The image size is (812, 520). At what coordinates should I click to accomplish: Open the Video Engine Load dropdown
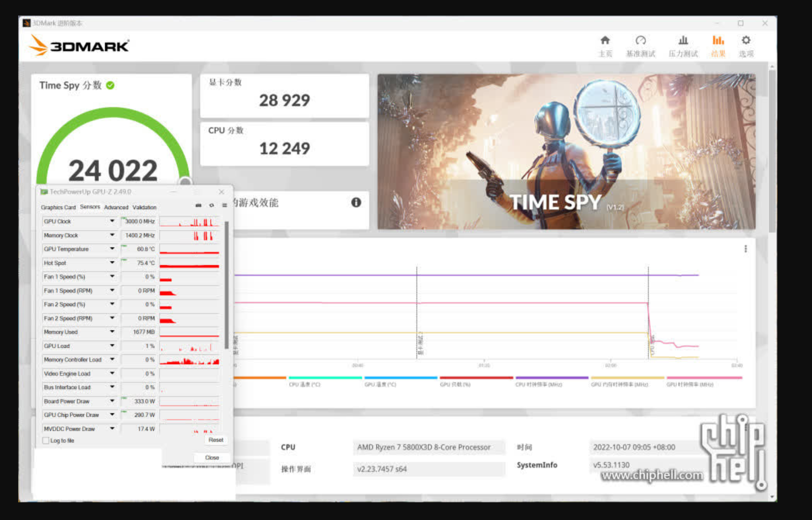(112, 373)
